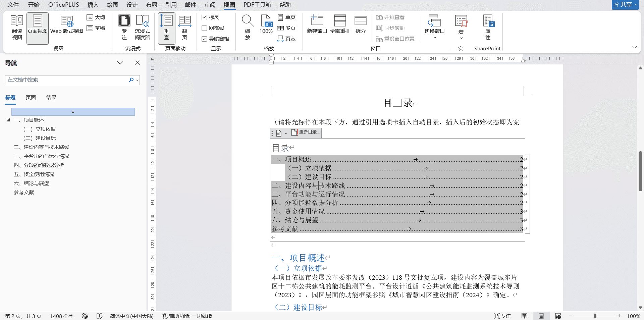Open the TOC gallery dropdown arrow

click(x=286, y=133)
